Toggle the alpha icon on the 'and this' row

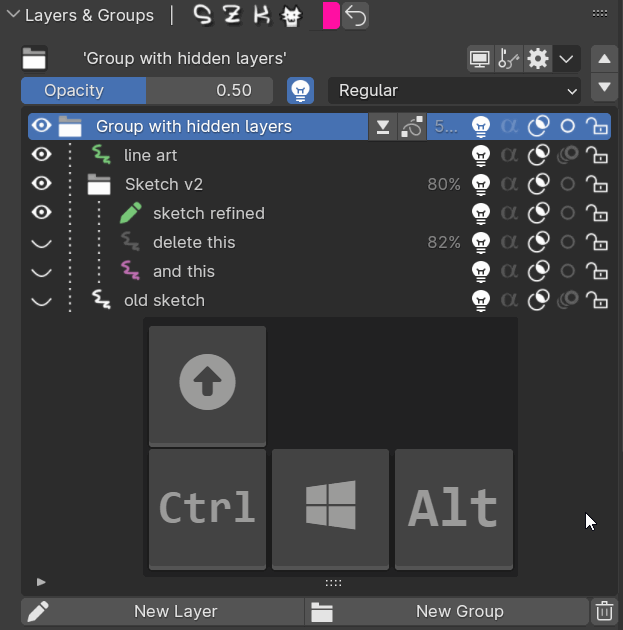pyautogui.click(x=509, y=271)
